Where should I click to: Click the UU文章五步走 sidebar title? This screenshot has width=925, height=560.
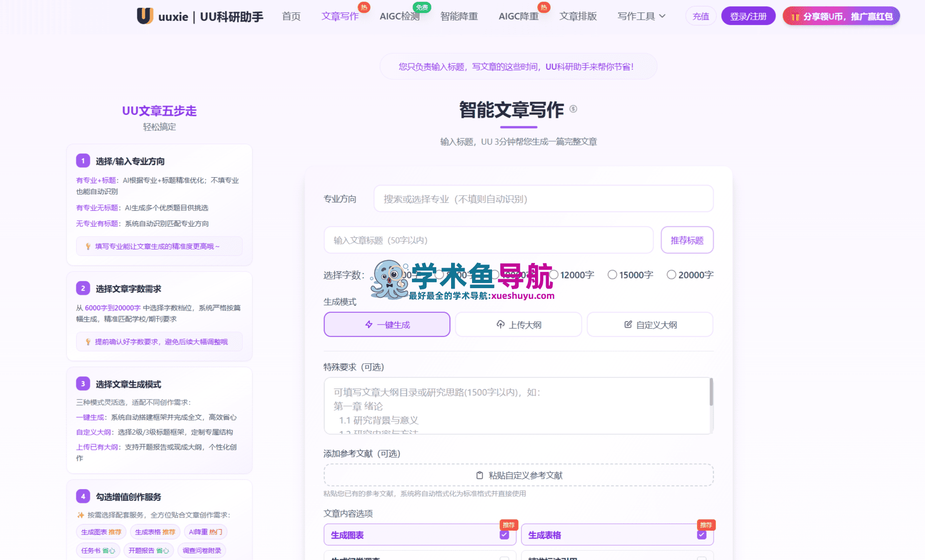[x=159, y=111]
